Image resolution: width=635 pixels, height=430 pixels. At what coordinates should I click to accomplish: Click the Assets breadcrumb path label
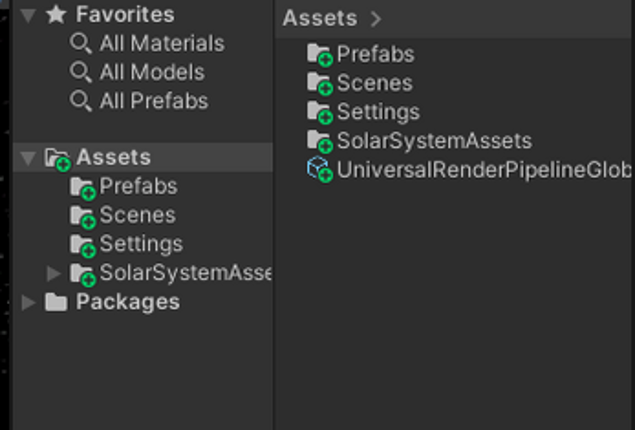click(x=319, y=18)
